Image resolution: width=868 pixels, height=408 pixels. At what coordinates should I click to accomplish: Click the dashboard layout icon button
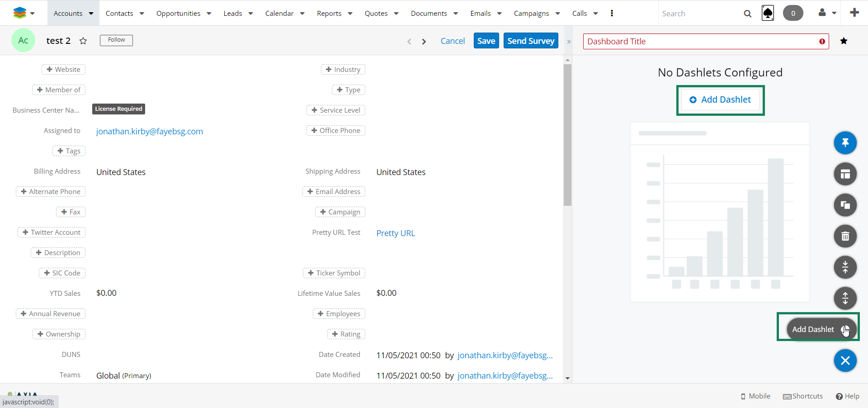[845, 174]
